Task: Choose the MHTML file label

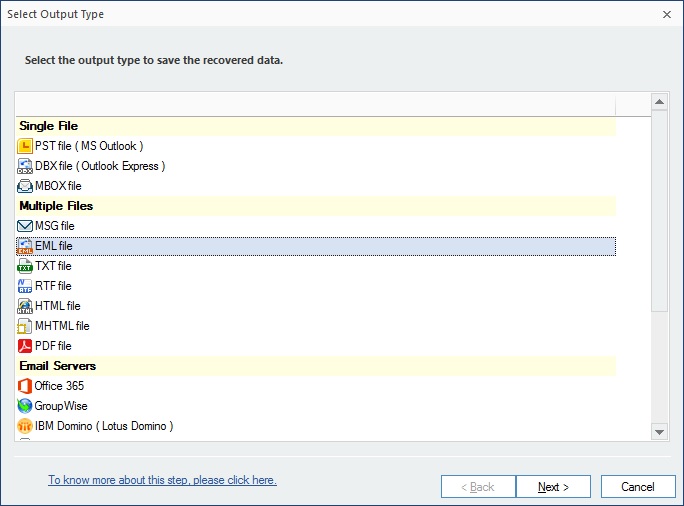Action: pos(62,326)
